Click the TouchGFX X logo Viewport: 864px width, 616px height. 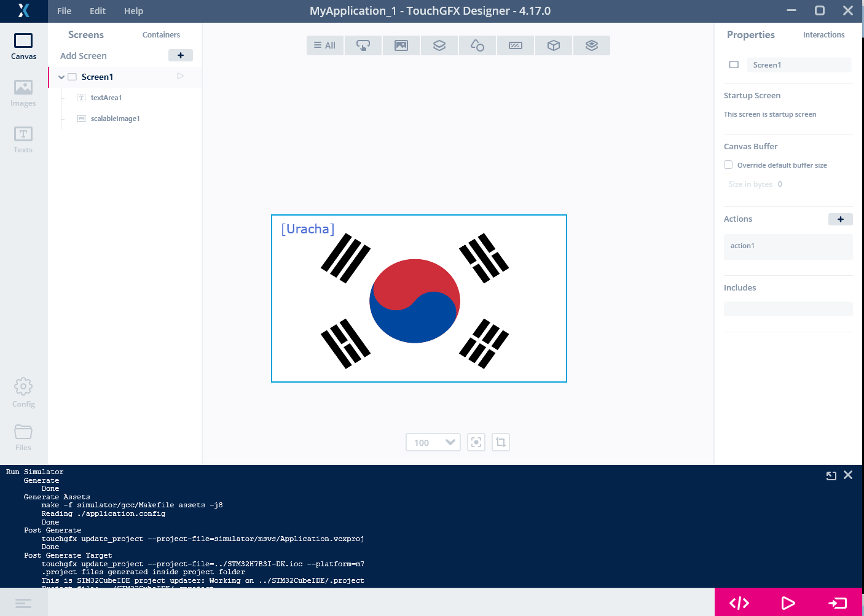click(23, 11)
